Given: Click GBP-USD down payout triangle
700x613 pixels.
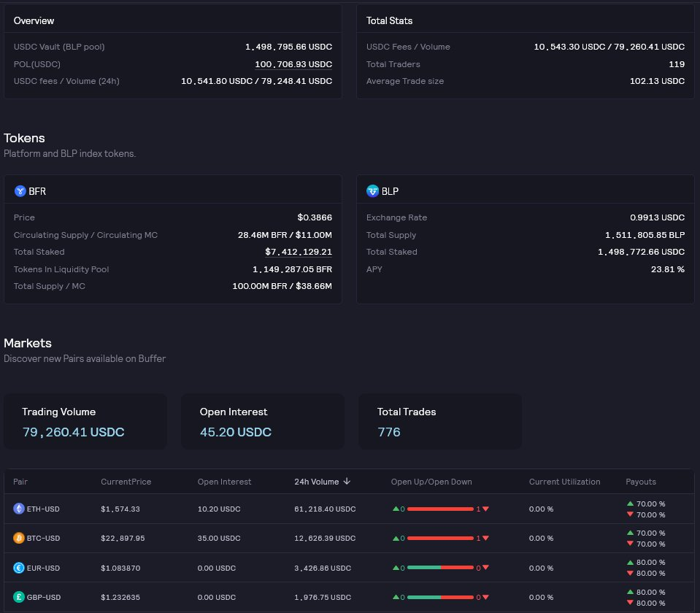Looking at the screenshot, I should [x=631, y=603].
